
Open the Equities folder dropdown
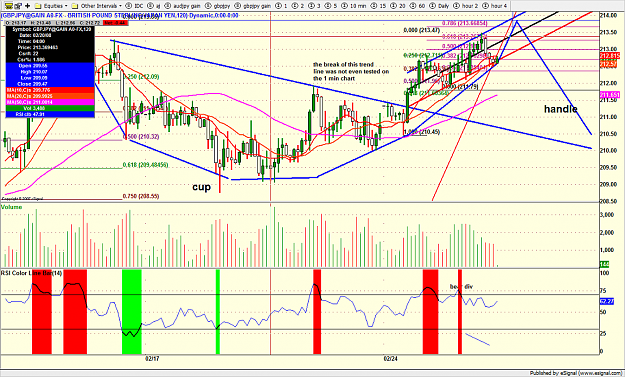click(x=51, y=6)
